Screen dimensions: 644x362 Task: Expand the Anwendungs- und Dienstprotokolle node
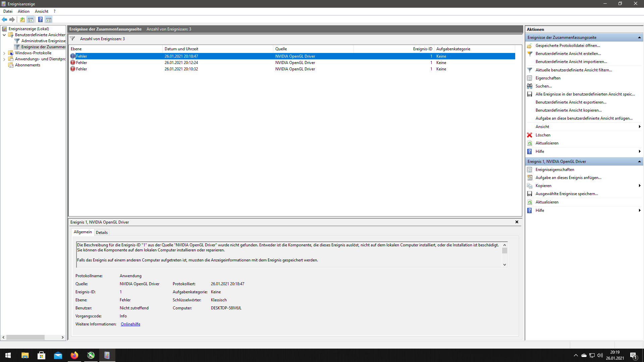4,59
